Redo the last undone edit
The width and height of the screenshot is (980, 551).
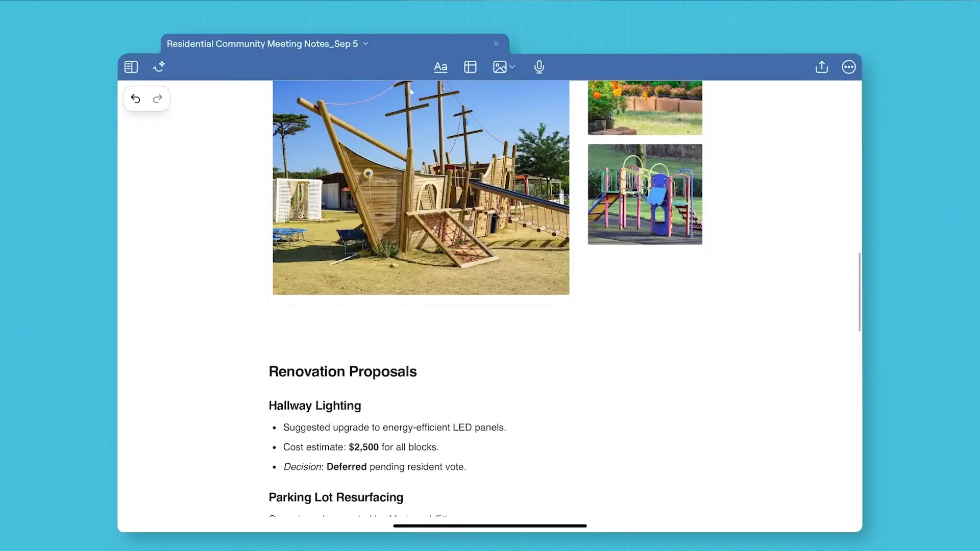(x=158, y=98)
